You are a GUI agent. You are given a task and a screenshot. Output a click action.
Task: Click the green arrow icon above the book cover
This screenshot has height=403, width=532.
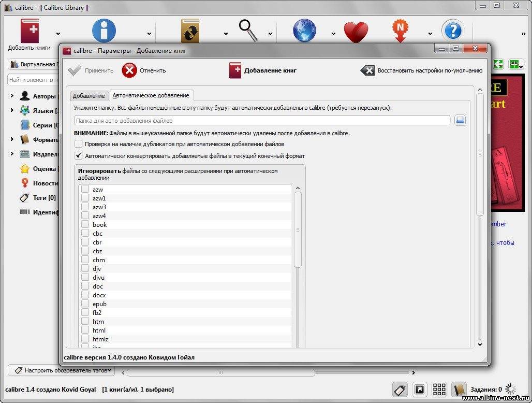(498, 64)
